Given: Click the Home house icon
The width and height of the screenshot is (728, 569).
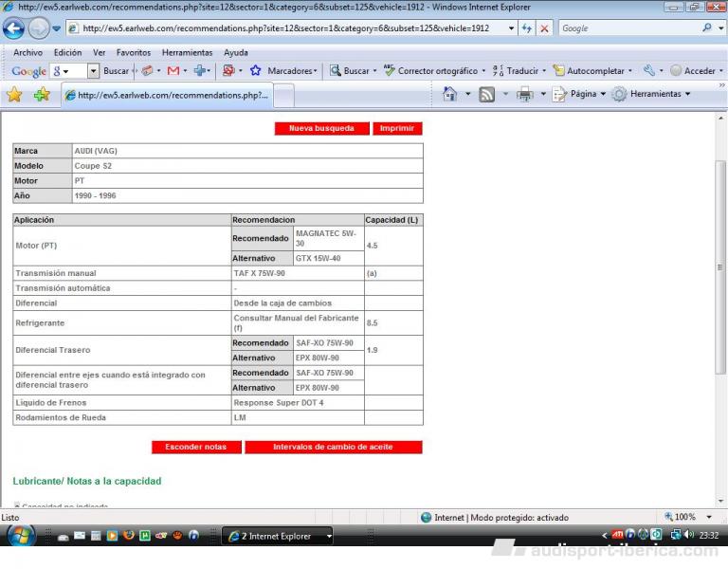Looking at the screenshot, I should click(449, 94).
